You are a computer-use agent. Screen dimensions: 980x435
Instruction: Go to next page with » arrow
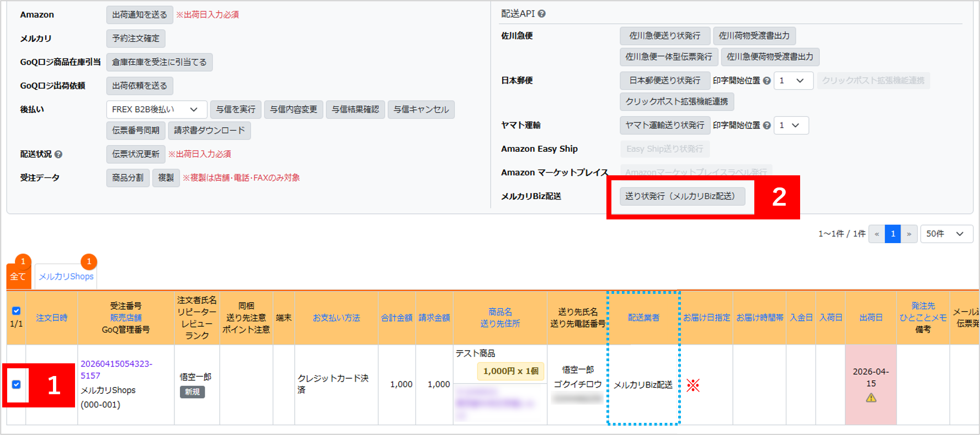click(x=909, y=234)
